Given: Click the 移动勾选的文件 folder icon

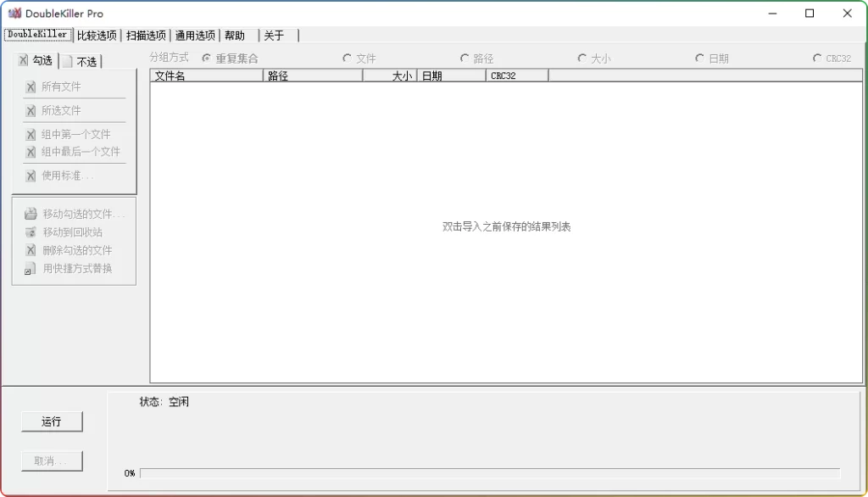Looking at the screenshot, I should (30, 214).
